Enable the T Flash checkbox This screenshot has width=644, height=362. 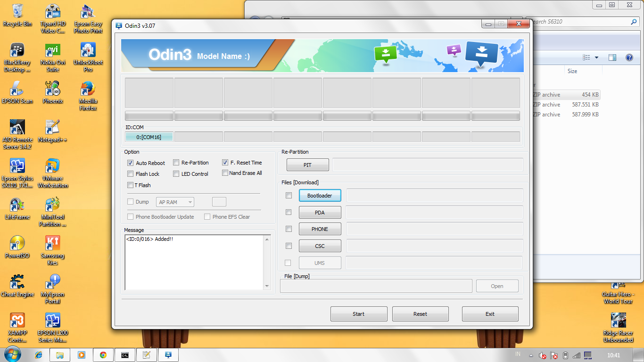click(x=130, y=185)
